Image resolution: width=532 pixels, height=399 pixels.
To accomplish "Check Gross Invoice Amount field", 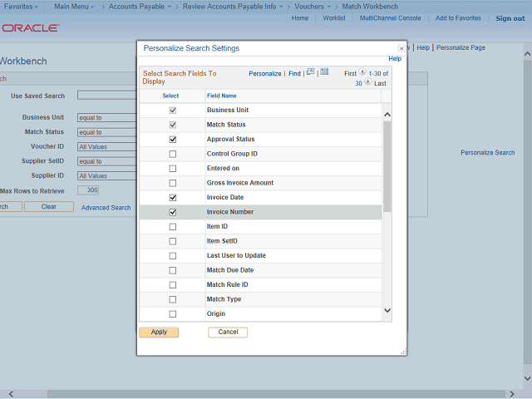I will 173,183.
